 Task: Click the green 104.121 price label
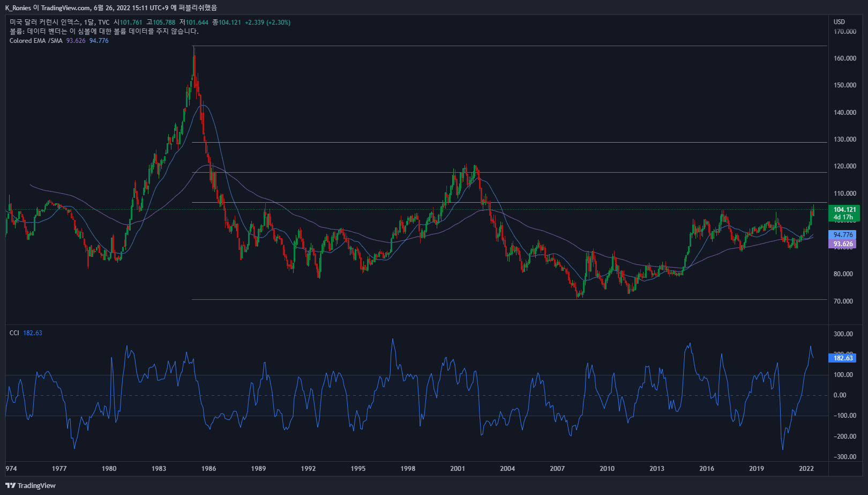click(844, 210)
